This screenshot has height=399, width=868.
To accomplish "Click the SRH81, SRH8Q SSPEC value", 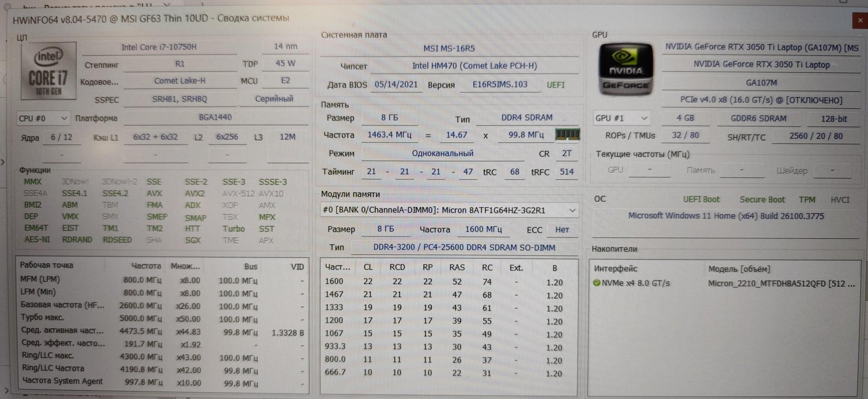I will [180, 99].
